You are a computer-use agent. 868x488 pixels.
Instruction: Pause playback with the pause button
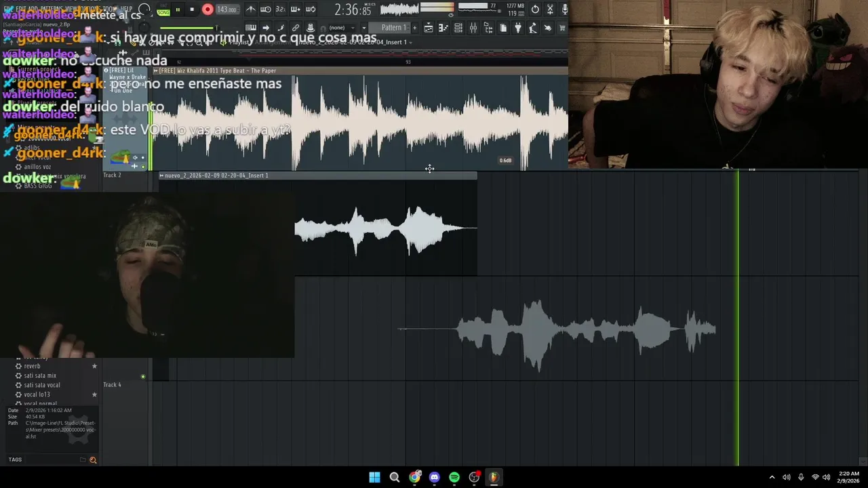coord(178,9)
